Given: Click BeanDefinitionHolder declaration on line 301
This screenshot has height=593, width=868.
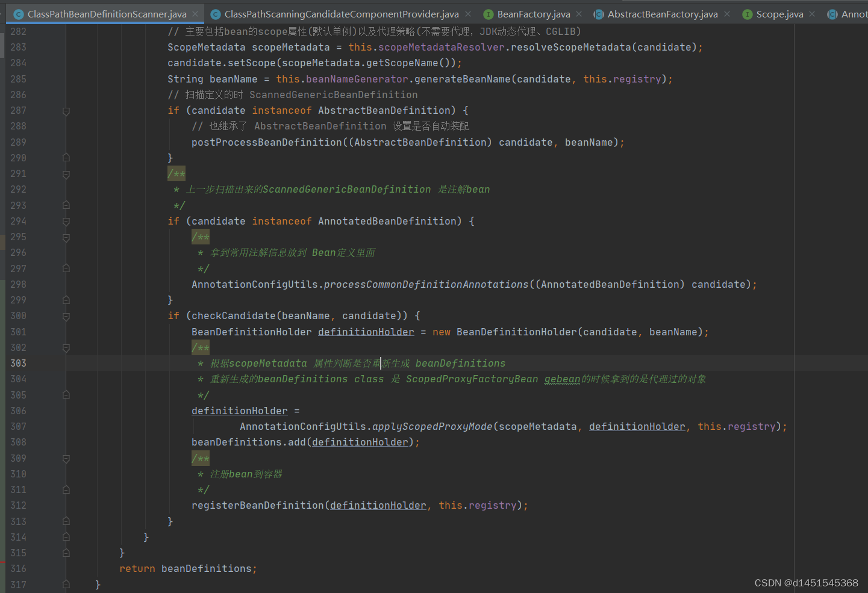Looking at the screenshot, I should 252,332.
